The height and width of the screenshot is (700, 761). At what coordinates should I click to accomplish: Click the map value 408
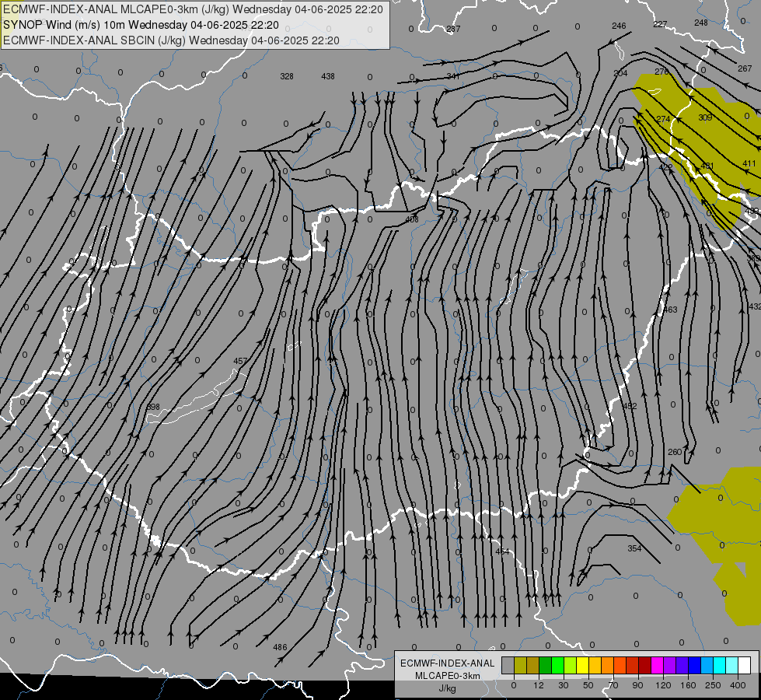pyautogui.click(x=411, y=219)
